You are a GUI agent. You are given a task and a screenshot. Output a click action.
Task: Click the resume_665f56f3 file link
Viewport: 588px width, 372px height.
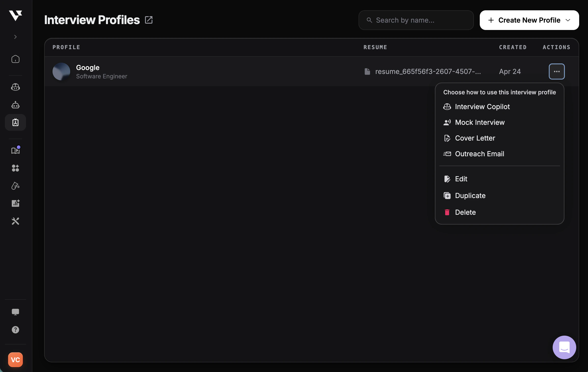(x=428, y=72)
